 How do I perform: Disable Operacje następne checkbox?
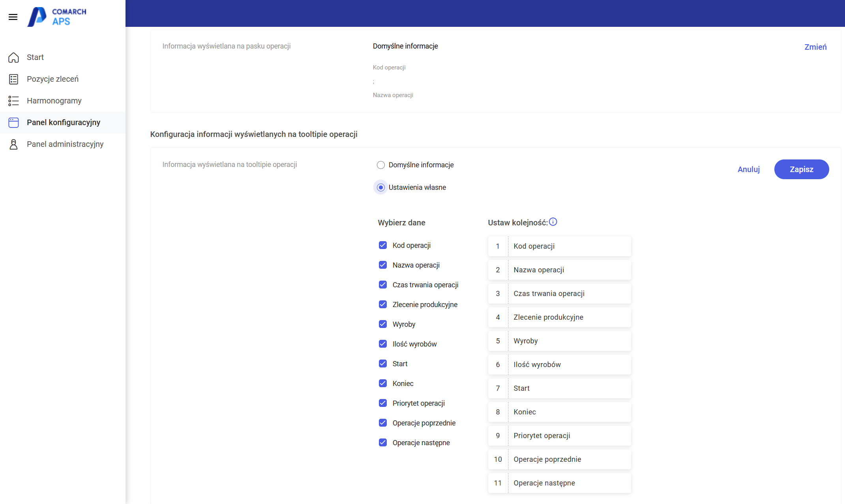coord(382,442)
